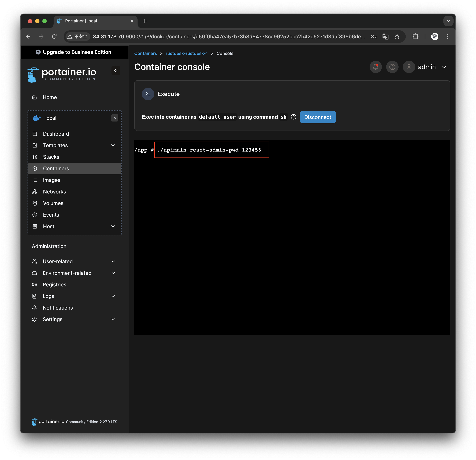This screenshot has height=460, width=476.
Task: Open the browser extensions puzzle icon
Action: (415, 36)
